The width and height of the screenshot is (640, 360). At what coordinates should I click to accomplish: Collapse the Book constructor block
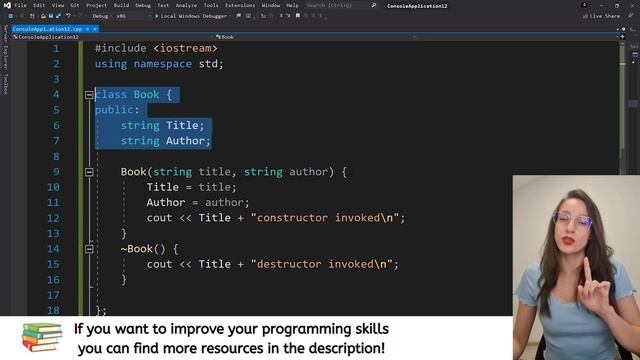[x=89, y=172]
